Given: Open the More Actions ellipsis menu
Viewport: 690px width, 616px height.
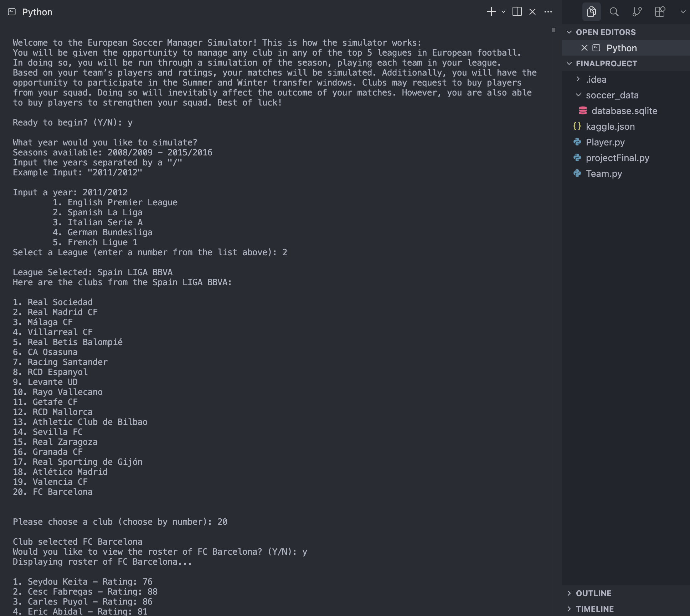Looking at the screenshot, I should point(548,12).
